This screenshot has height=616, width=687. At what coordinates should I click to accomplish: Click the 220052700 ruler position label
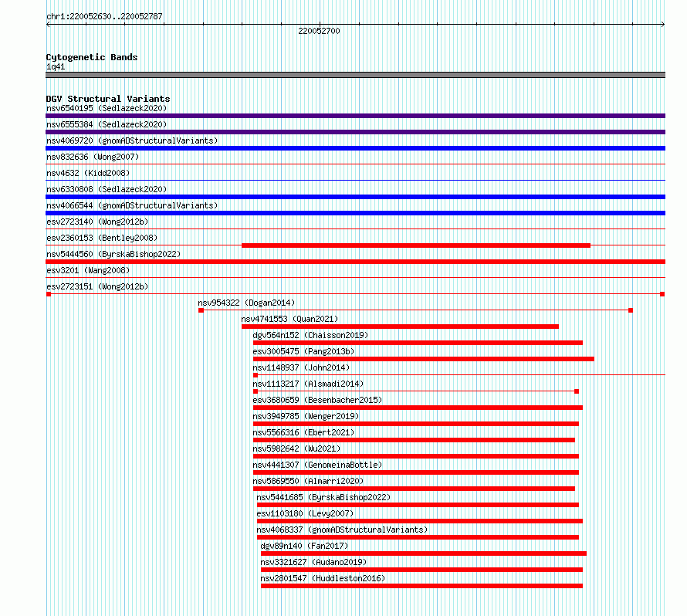(319, 31)
